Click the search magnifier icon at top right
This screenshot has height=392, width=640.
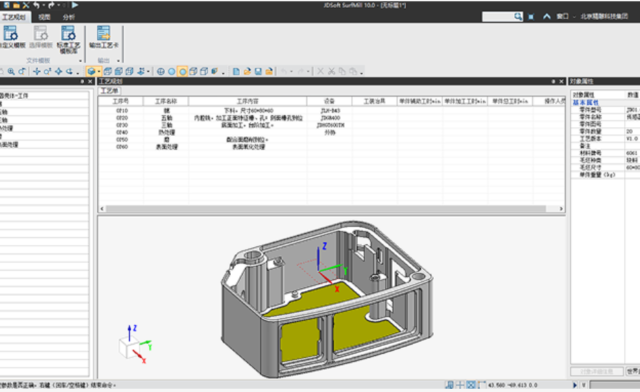tap(518, 16)
